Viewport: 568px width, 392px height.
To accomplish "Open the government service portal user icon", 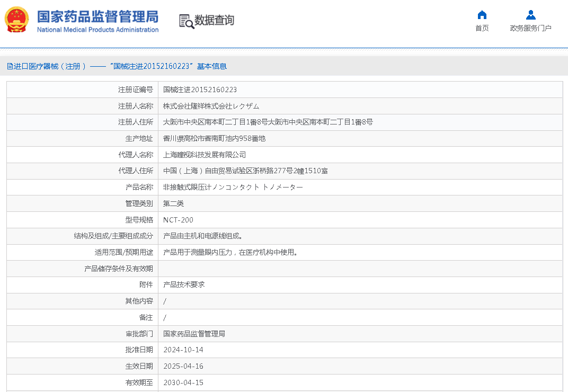I will click(531, 15).
